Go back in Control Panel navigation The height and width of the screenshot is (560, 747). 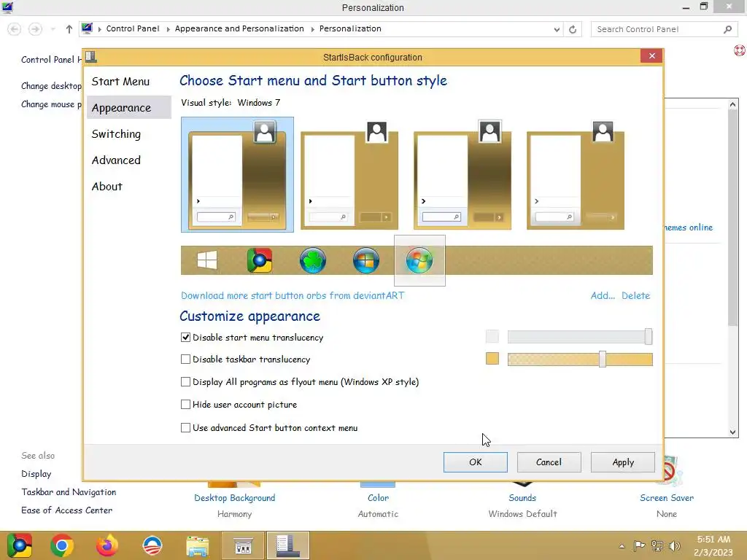pyautogui.click(x=15, y=29)
